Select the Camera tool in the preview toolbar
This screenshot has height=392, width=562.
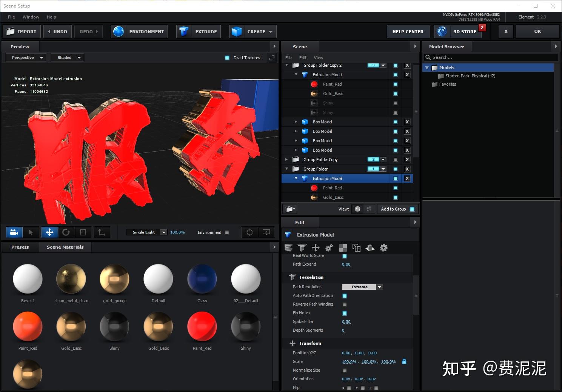point(14,232)
